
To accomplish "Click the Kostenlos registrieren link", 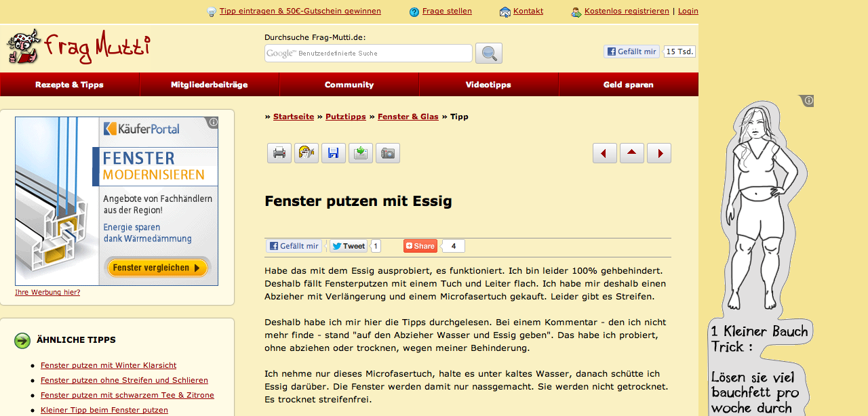I will point(626,11).
